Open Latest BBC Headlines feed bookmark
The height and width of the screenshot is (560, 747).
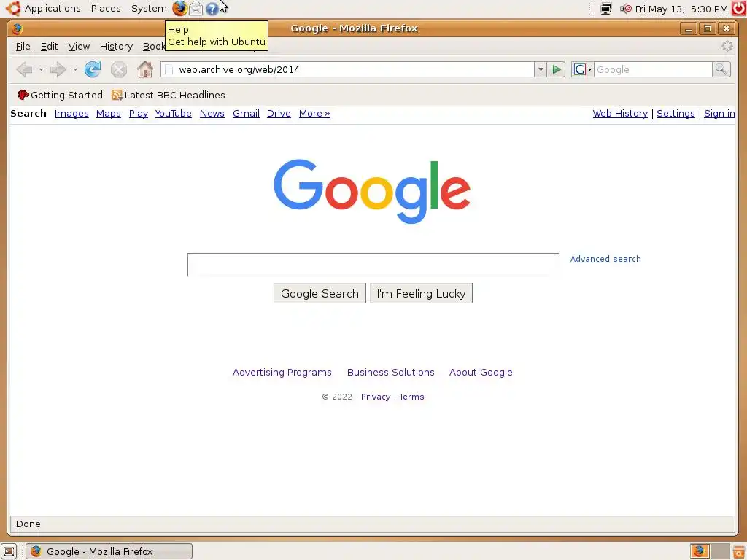click(169, 95)
